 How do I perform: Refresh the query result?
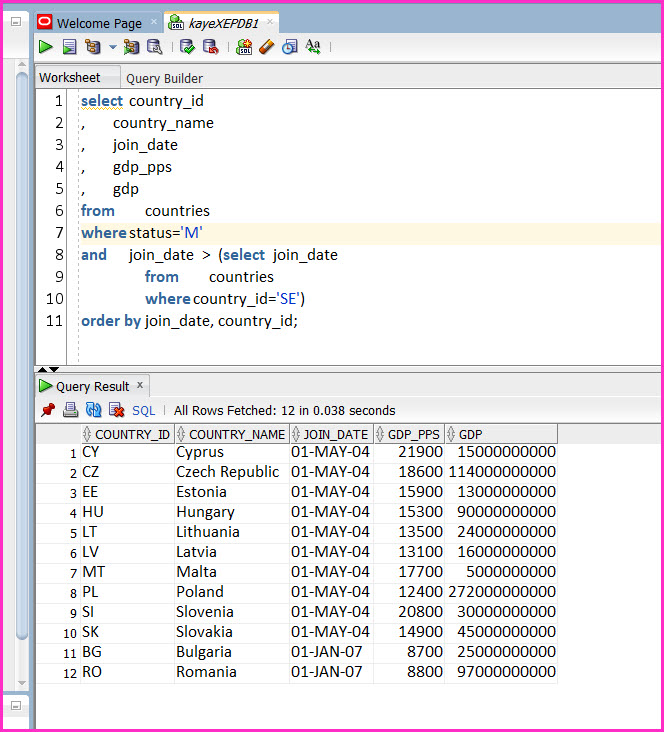[93, 410]
